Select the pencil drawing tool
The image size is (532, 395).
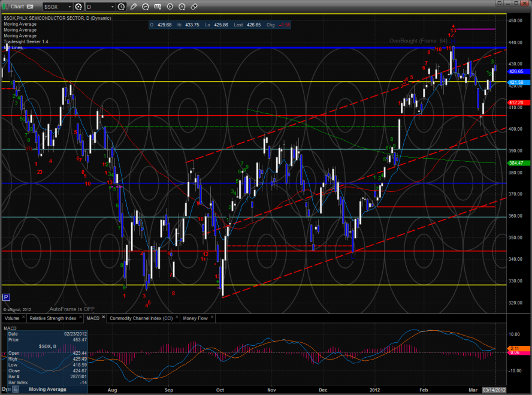tap(134, 7)
